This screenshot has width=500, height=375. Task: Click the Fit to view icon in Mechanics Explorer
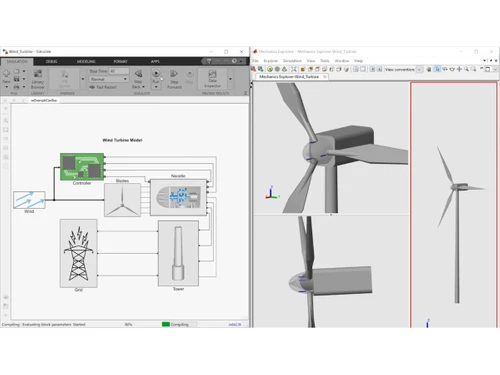pos(294,69)
